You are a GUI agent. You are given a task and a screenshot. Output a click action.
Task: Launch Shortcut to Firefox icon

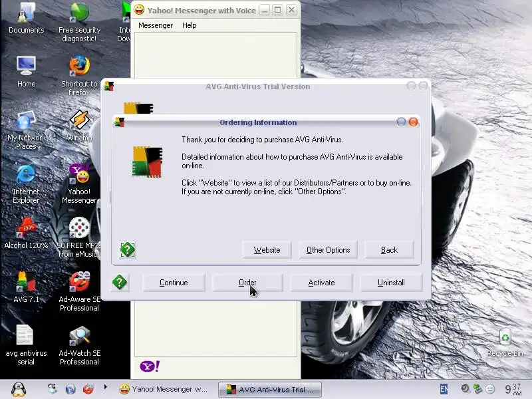pyautogui.click(x=79, y=75)
